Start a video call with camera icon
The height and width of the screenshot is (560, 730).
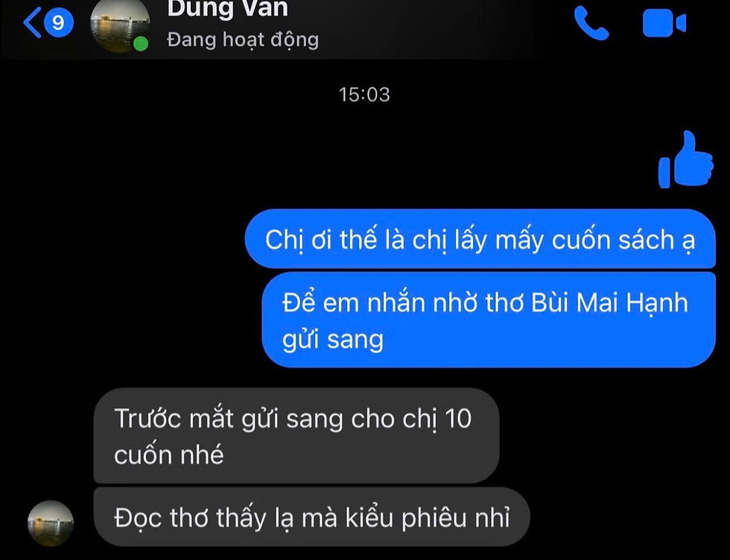(664, 23)
